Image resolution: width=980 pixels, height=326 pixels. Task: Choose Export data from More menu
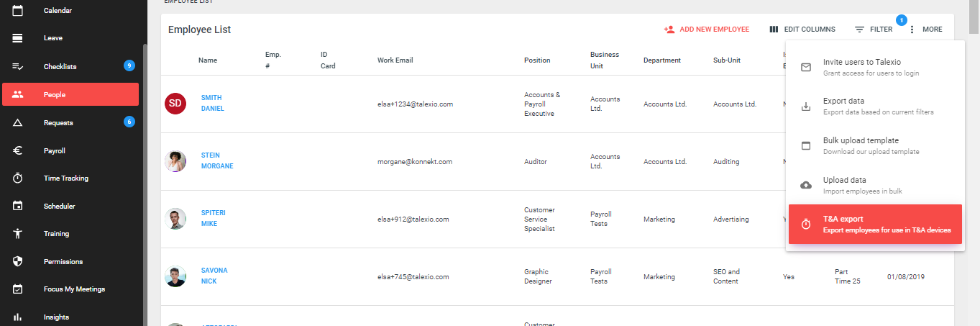pyautogui.click(x=874, y=107)
